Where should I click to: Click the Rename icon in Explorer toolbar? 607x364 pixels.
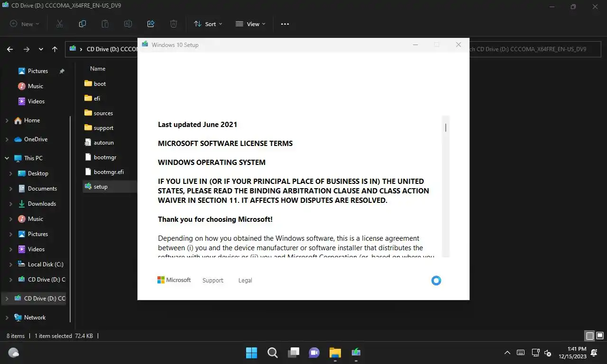click(x=128, y=24)
